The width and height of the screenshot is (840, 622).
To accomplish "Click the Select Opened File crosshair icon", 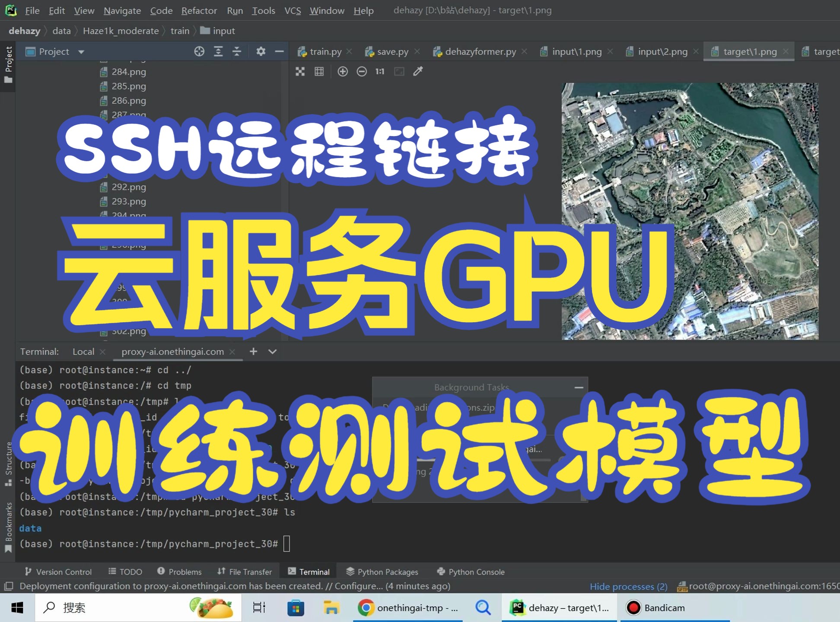I will [199, 51].
